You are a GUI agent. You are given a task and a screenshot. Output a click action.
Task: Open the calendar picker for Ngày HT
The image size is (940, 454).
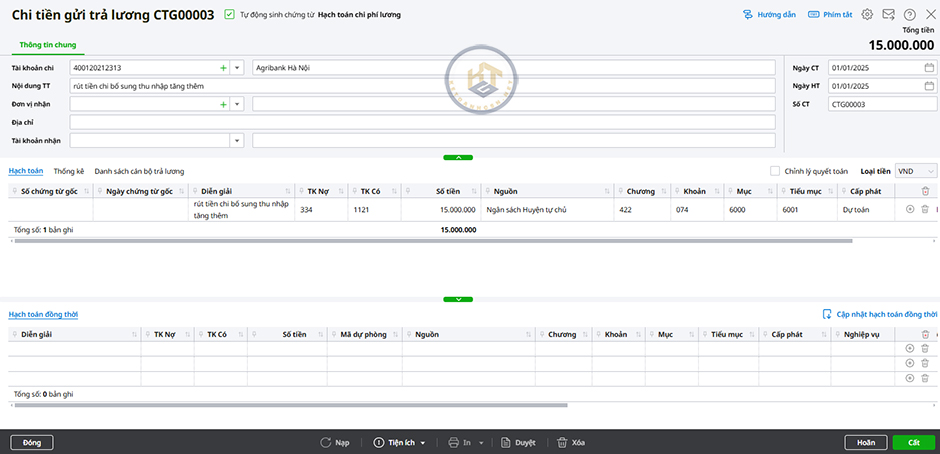(929, 86)
